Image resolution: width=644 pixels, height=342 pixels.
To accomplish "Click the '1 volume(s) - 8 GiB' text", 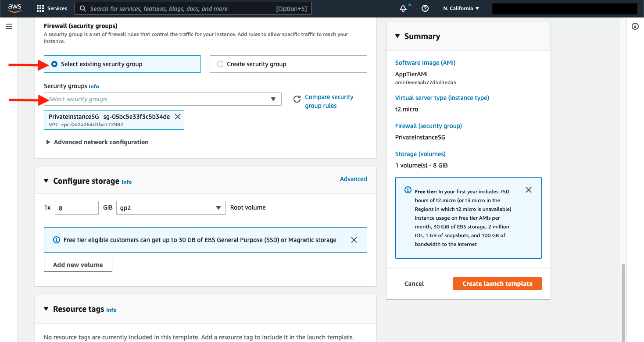I will pyautogui.click(x=421, y=165).
